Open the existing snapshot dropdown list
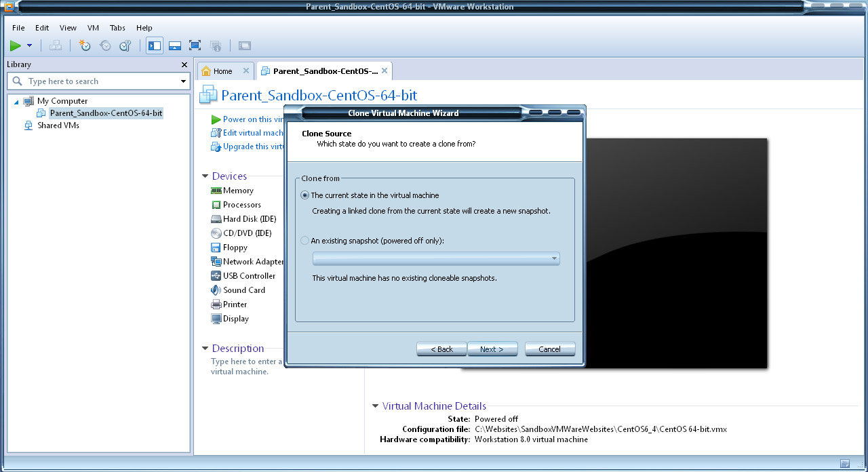This screenshot has height=472, width=868. coord(436,258)
